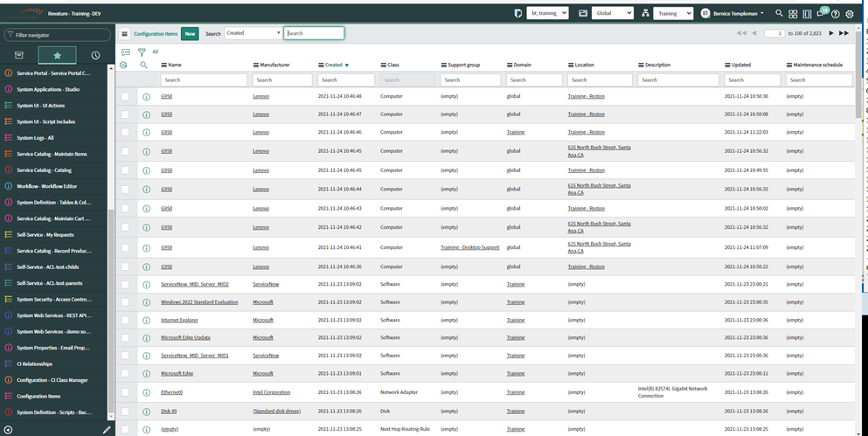Click the New button
The width and height of the screenshot is (868, 436).
pyautogui.click(x=190, y=34)
